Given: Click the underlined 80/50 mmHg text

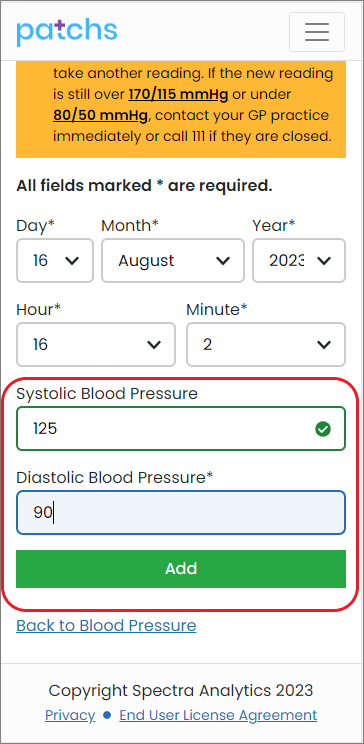Looking at the screenshot, I should click(x=101, y=115).
